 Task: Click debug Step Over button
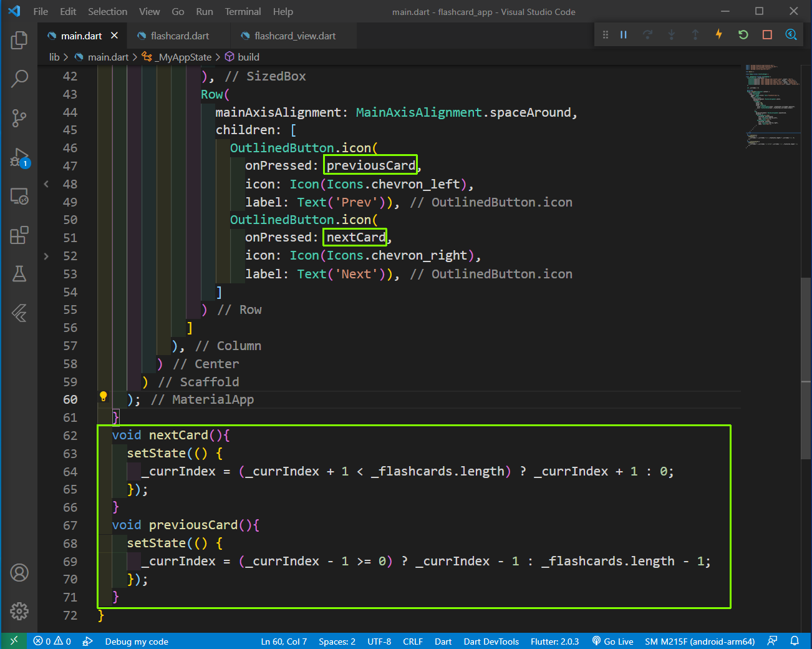point(647,35)
